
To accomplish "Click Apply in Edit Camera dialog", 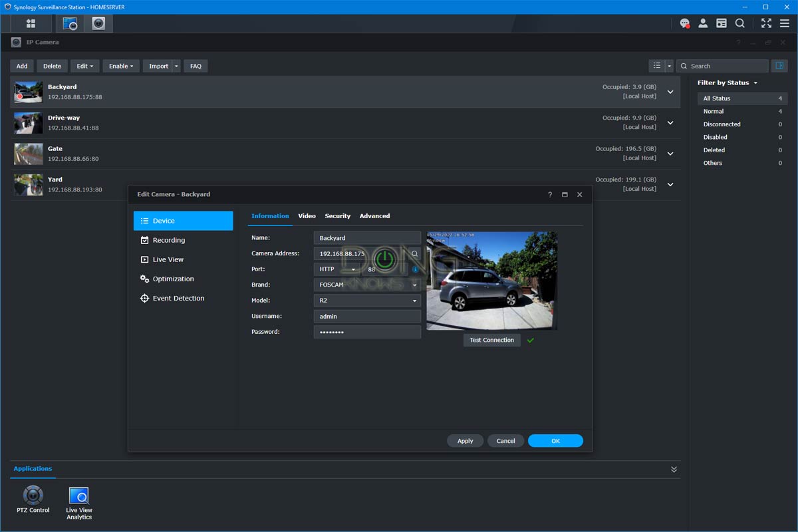I will pos(465,441).
